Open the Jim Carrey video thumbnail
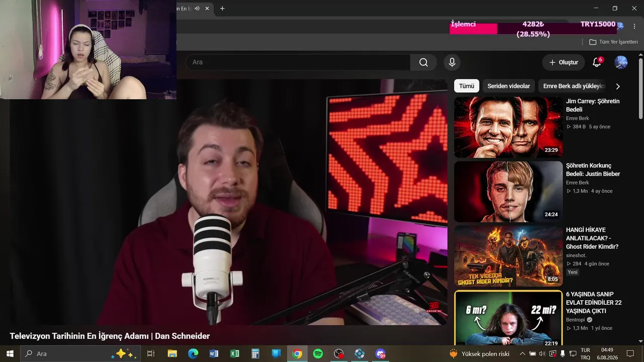 [x=508, y=127]
